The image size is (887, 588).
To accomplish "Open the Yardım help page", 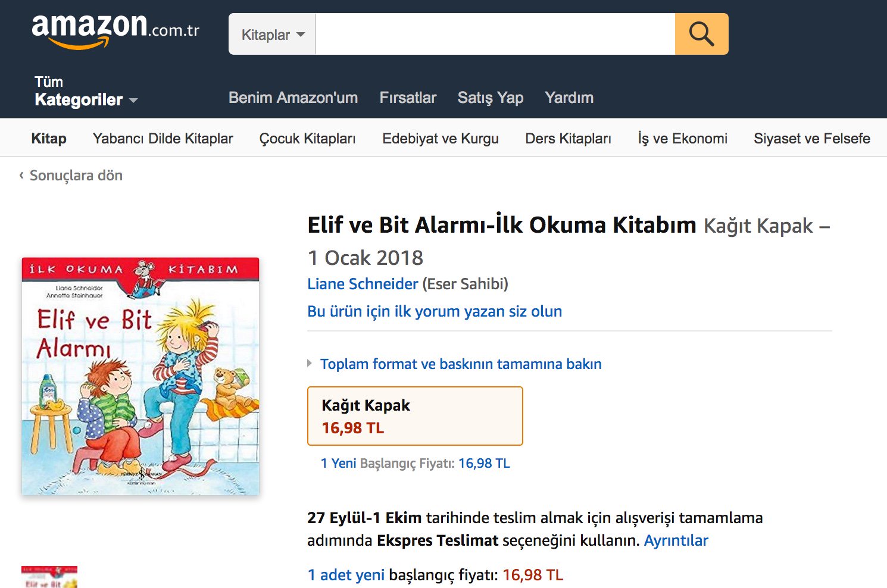I will (x=569, y=98).
